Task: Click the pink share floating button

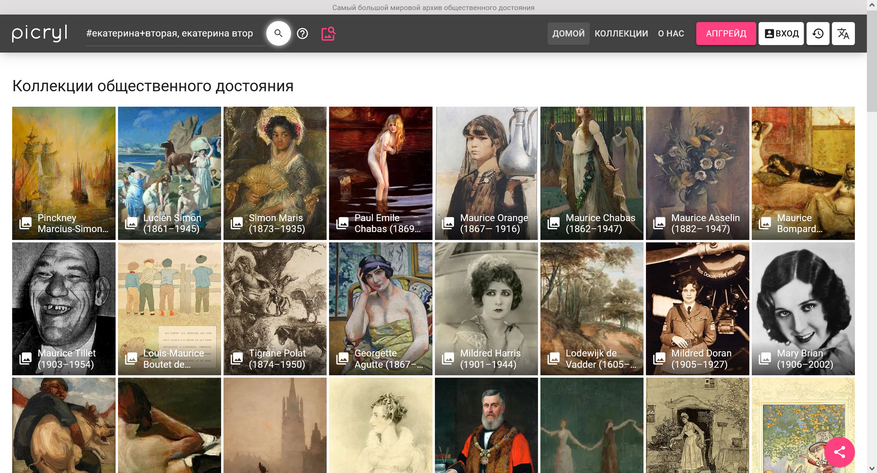Action: [839, 452]
